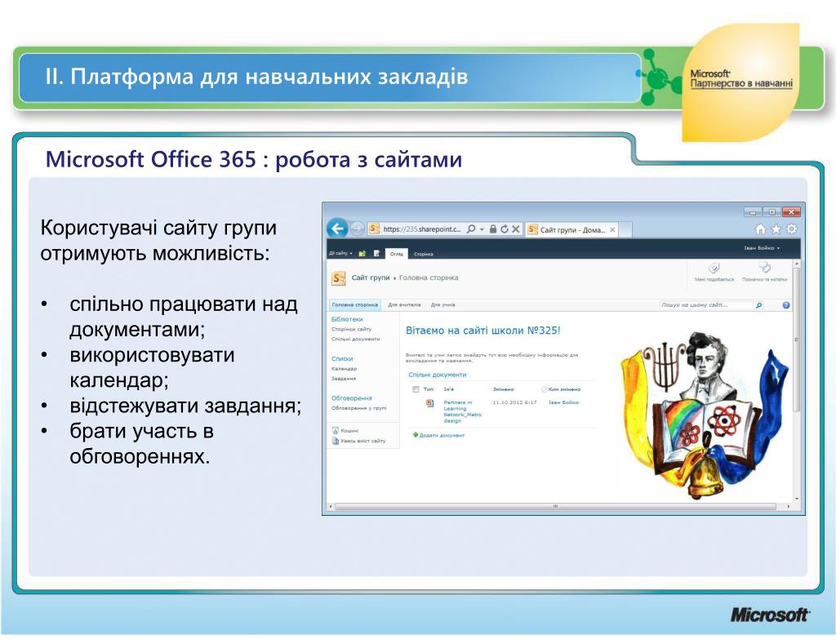
Task: Click the 'Змінено' column header
Action: point(503,389)
